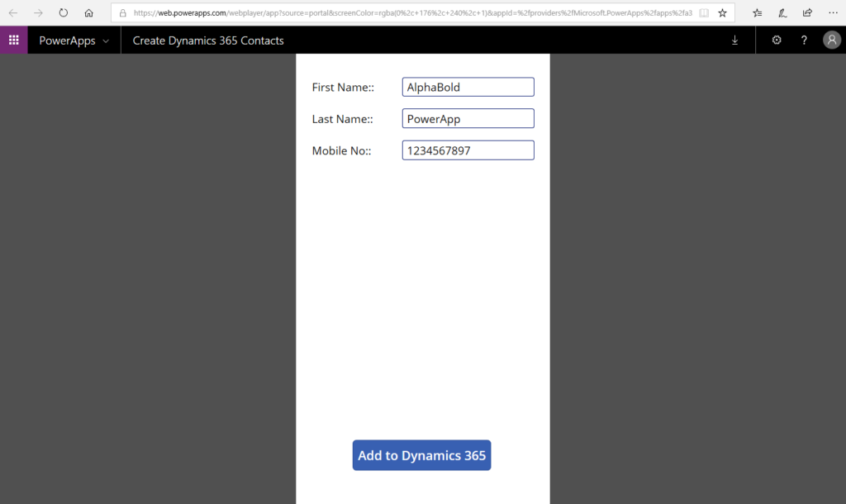The height and width of the screenshot is (504, 846).
Task: Expand the PowerApps dropdown chevron
Action: (106, 41)
